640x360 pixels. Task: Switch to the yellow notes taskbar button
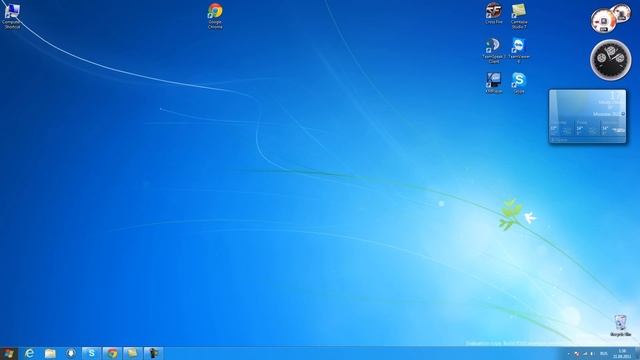[133, 353]
